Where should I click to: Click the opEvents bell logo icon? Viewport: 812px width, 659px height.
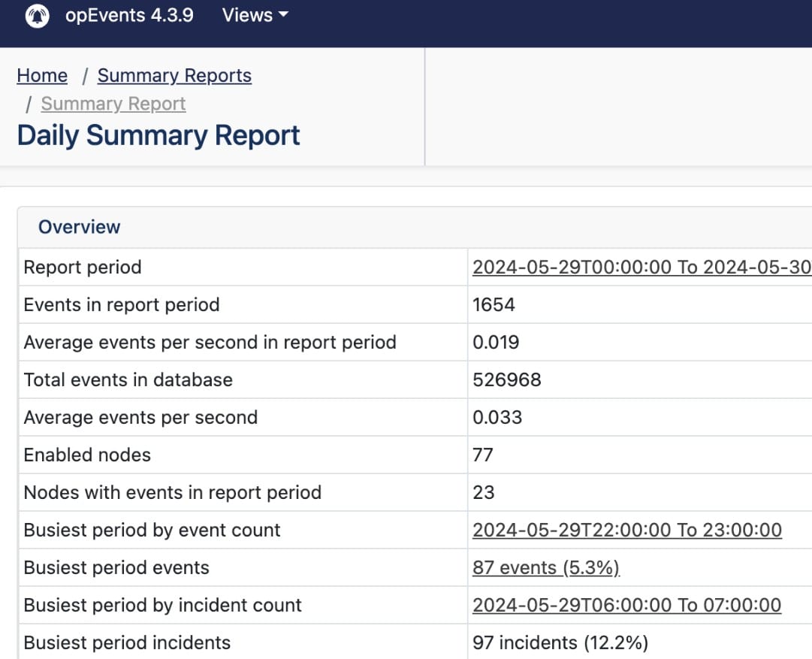[x=35, y=15]
